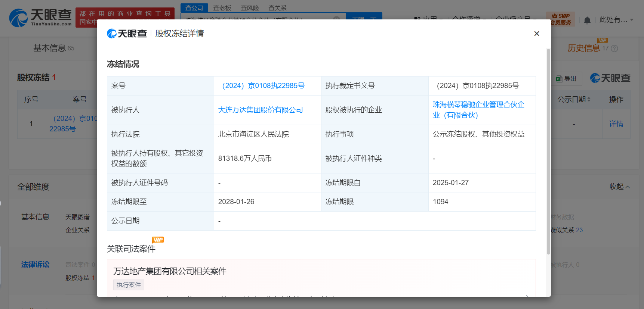
Task: Expand the 企业级产品 menu dropdown
Action: [x=516, y=19]
